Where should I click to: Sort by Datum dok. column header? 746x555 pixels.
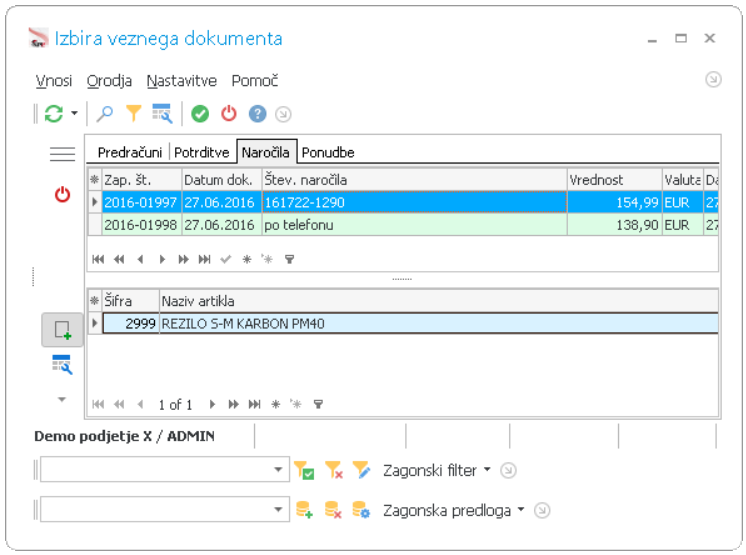point(222,180)
